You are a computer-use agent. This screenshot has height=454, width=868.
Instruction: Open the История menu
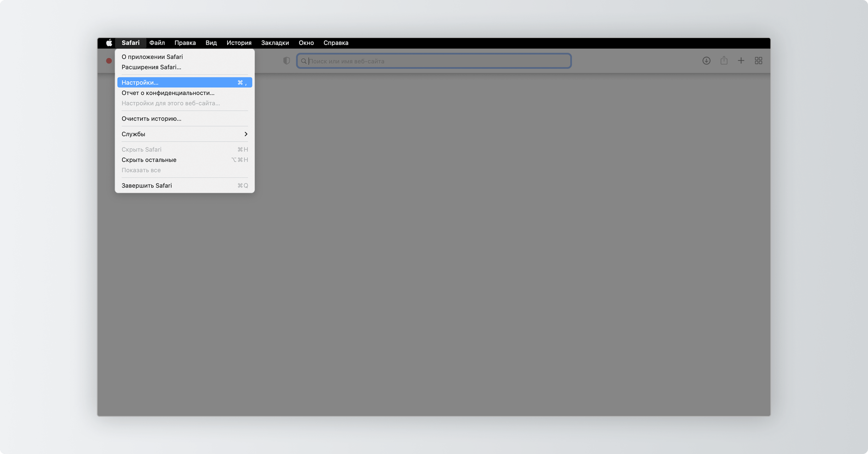tap(239, 43)
